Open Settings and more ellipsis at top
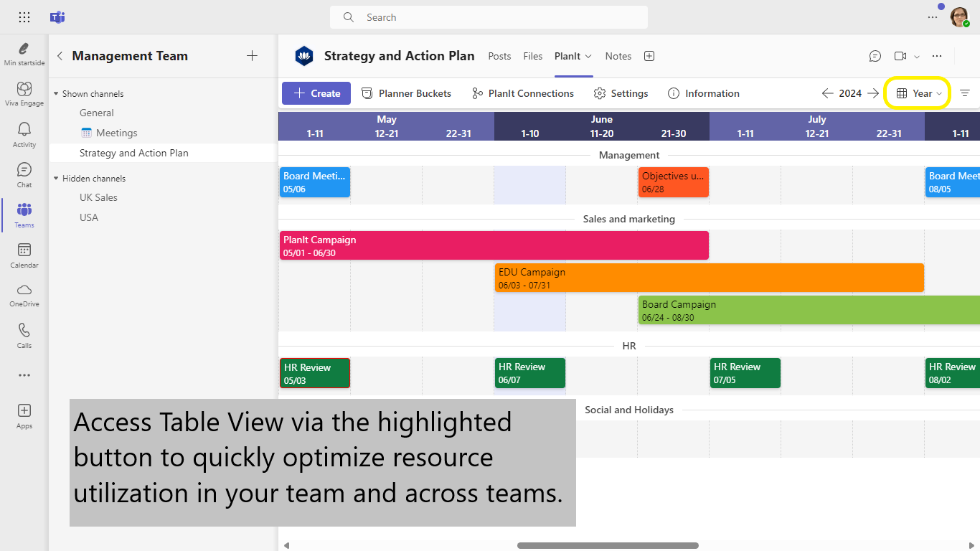The width and height of the screenshot is (980, 551). point(933,17)
